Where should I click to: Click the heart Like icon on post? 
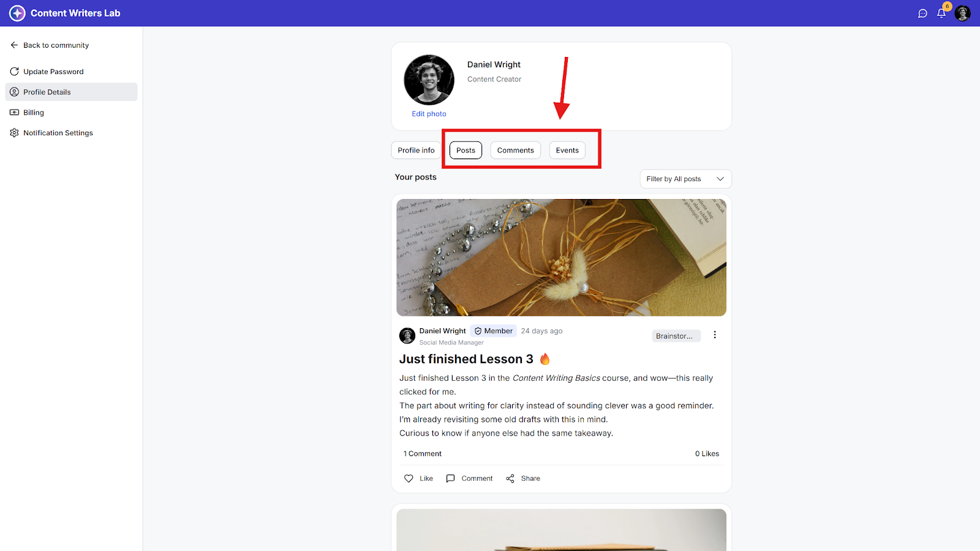pos(409,479)
